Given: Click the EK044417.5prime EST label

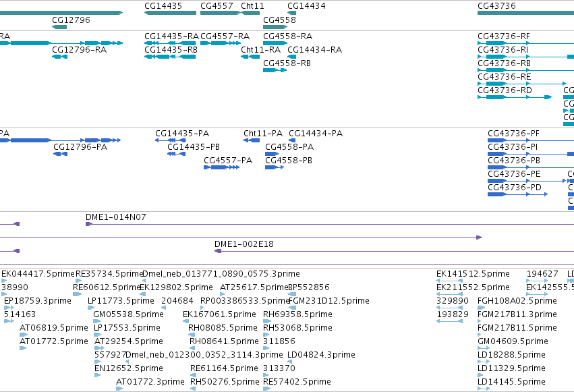Looking at the screenshot, I should (x=38, y=274).
